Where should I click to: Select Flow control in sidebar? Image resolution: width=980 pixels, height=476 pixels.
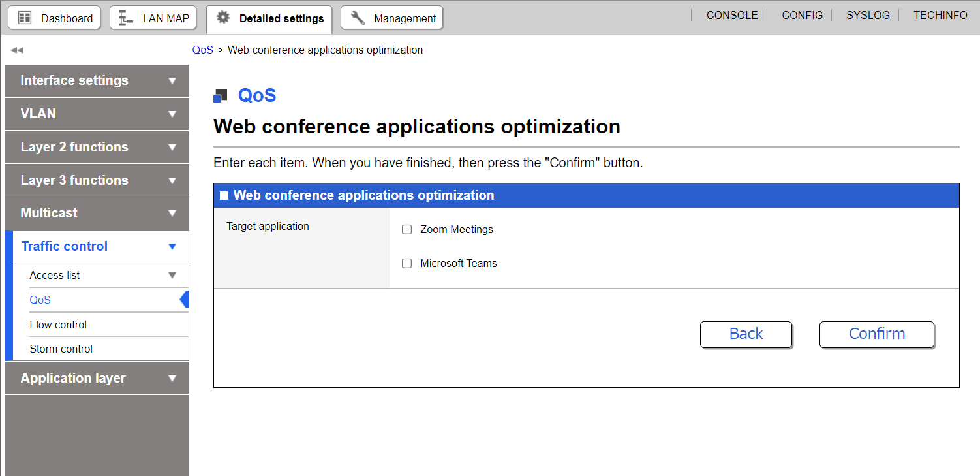click(58, 325)
